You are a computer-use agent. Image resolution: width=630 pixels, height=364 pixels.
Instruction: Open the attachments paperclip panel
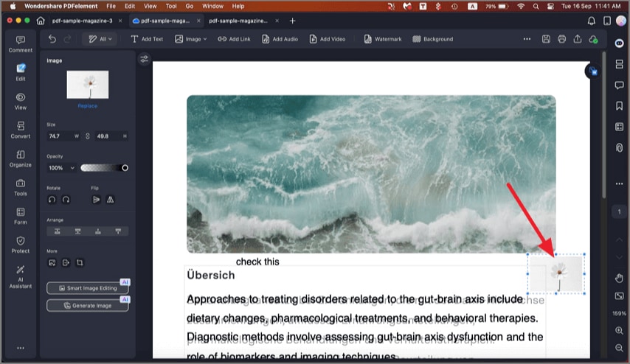click(619, 147)
